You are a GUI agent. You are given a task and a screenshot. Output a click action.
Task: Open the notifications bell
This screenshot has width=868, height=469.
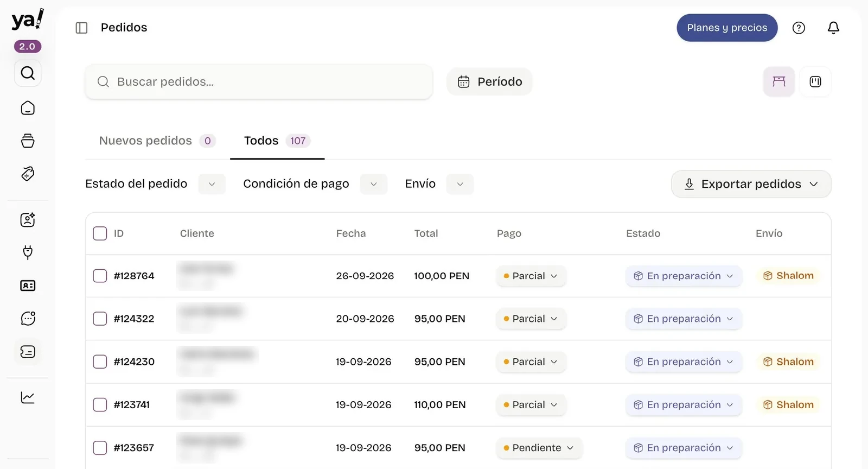(x=833, y=28)
